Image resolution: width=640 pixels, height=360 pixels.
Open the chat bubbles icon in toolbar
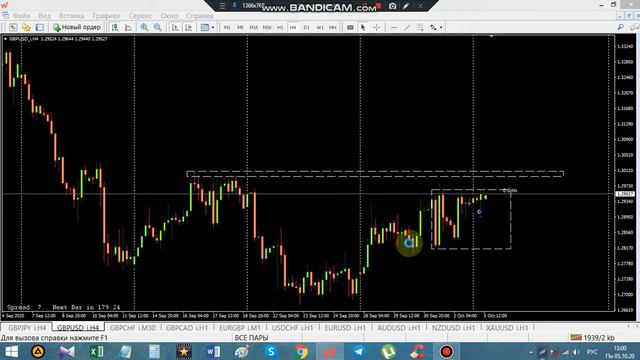pyautogui.click(x=634, y=27)
